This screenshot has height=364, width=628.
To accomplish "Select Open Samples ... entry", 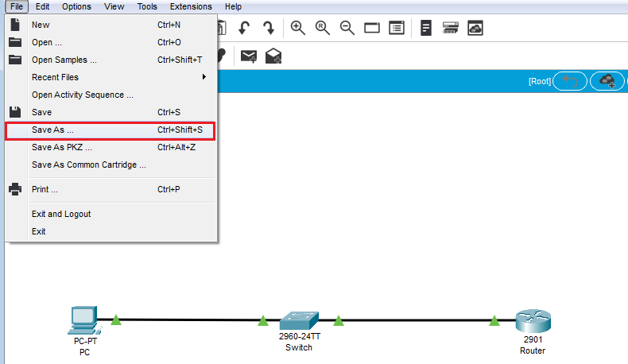I will [x=110, y=60].
